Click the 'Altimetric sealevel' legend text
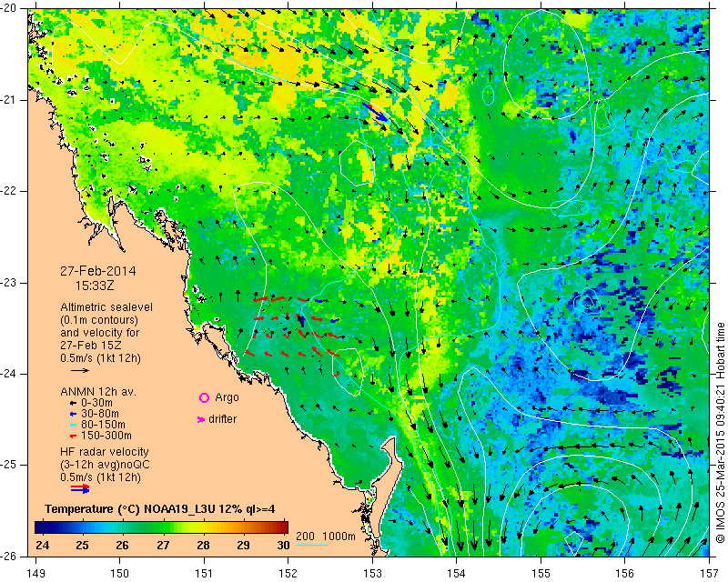 (106, 307)
